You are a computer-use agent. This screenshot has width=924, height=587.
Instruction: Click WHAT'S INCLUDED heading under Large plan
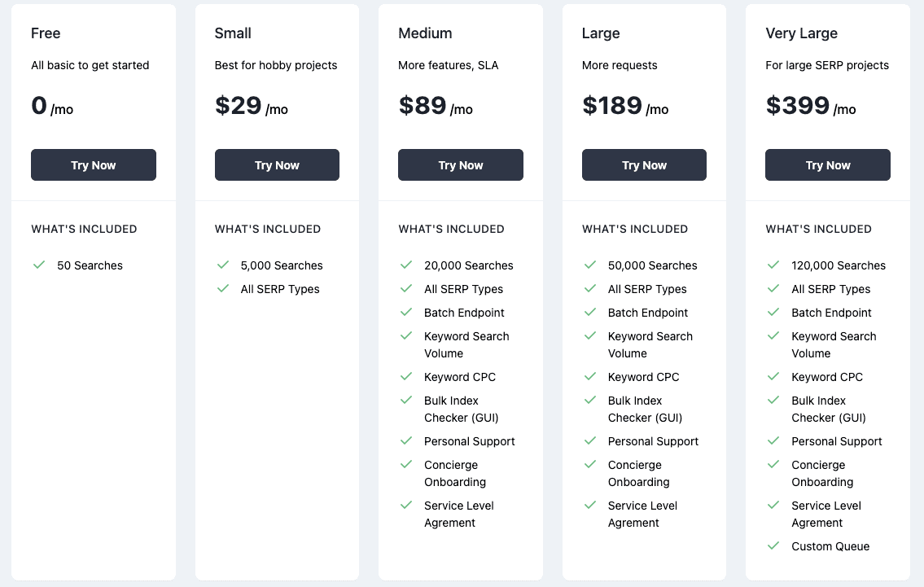tap(635, 229)
